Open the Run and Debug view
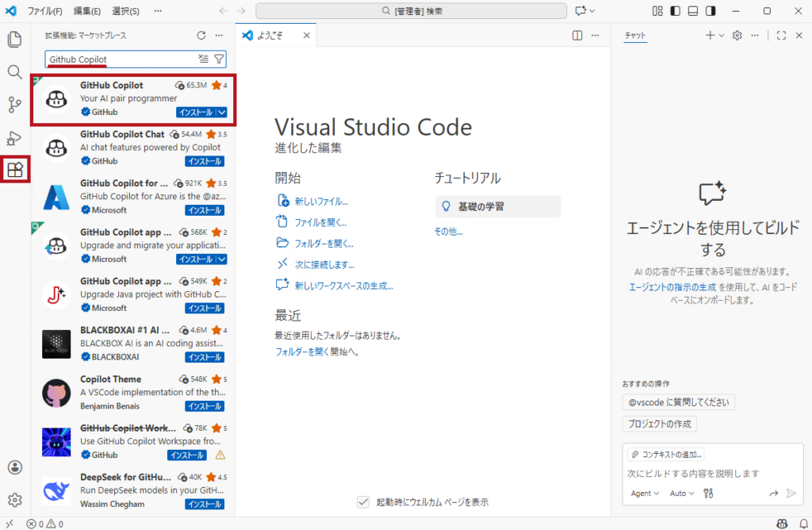This screenshot has width=812, height=530. (14, 136)
